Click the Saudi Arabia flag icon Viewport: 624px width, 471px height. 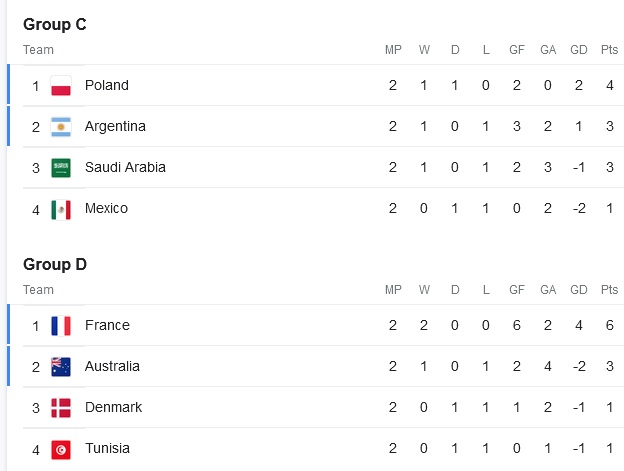coord(61,168)
